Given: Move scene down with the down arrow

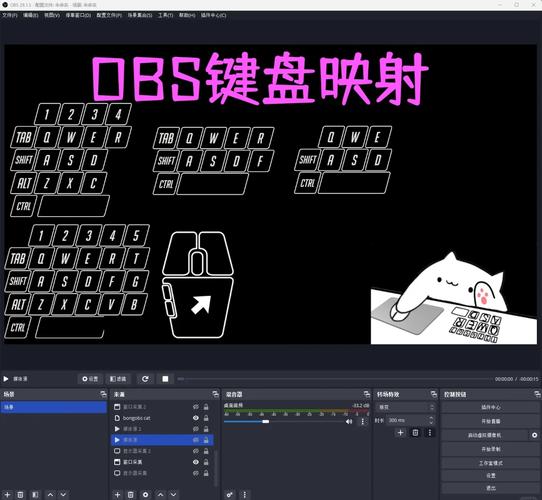Looking at the screenshot, I should pyautogui.click(x=63, y=495).
